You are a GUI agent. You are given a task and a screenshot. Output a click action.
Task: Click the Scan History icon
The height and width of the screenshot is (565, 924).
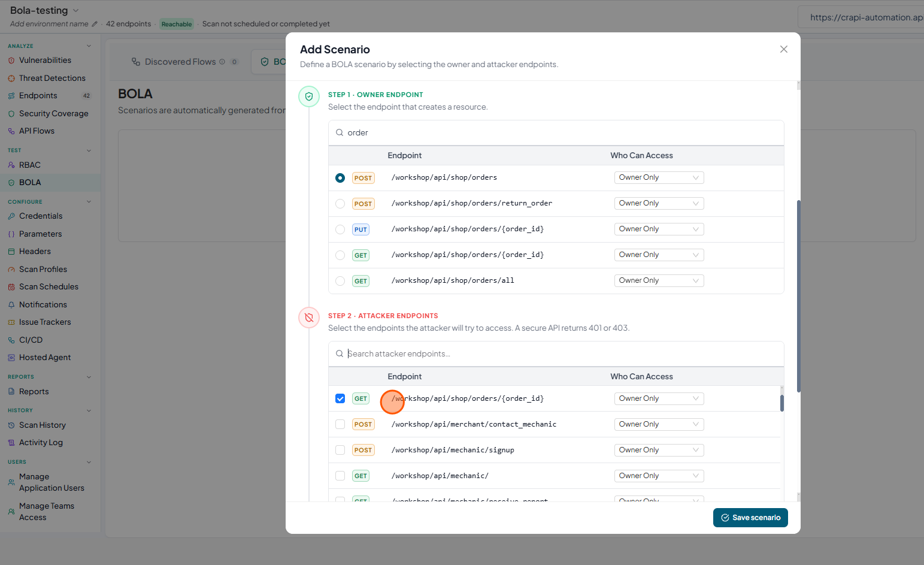coord(11,425)
